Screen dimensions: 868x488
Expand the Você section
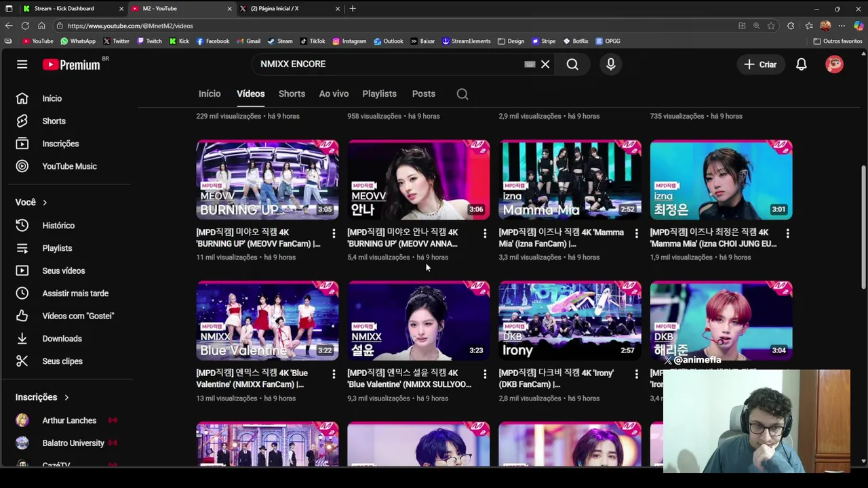point(32,202)
